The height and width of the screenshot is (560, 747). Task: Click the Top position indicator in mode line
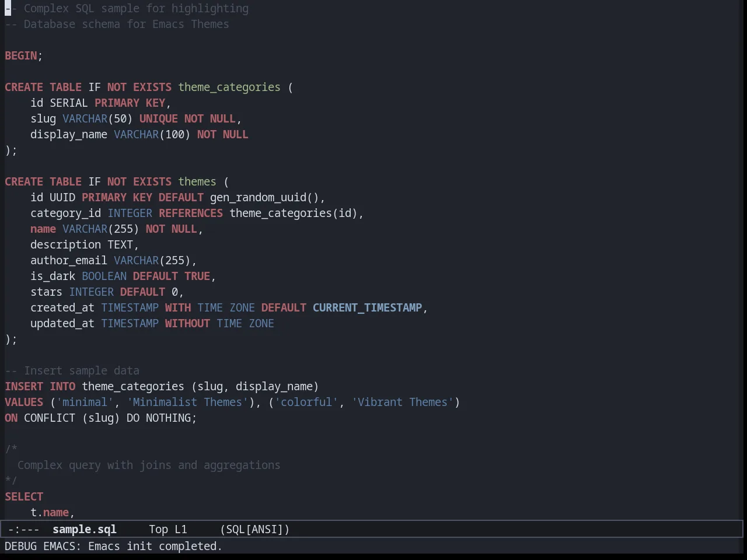[x=158, y=529]
